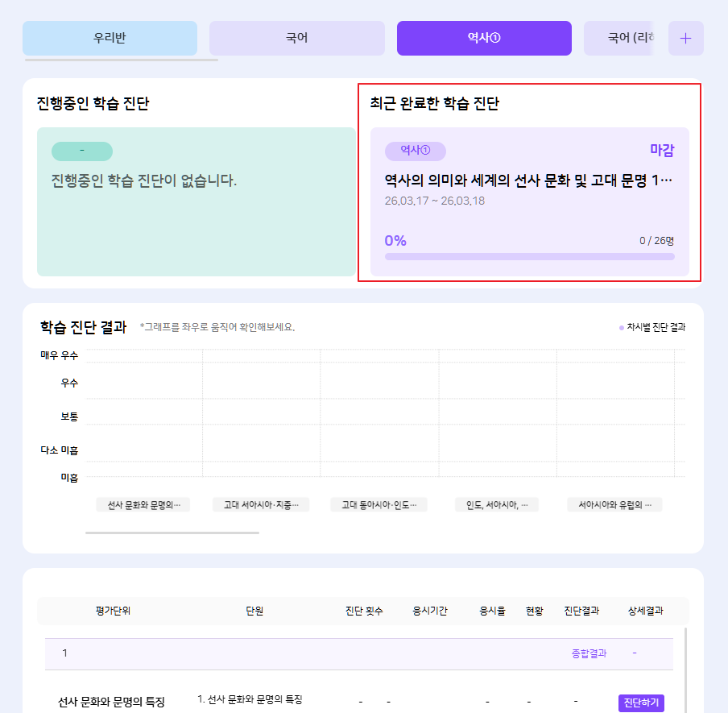Open the 종합결과 link in row 1
The height and width of the screenshot is (713, 728).
pos(589,653)
